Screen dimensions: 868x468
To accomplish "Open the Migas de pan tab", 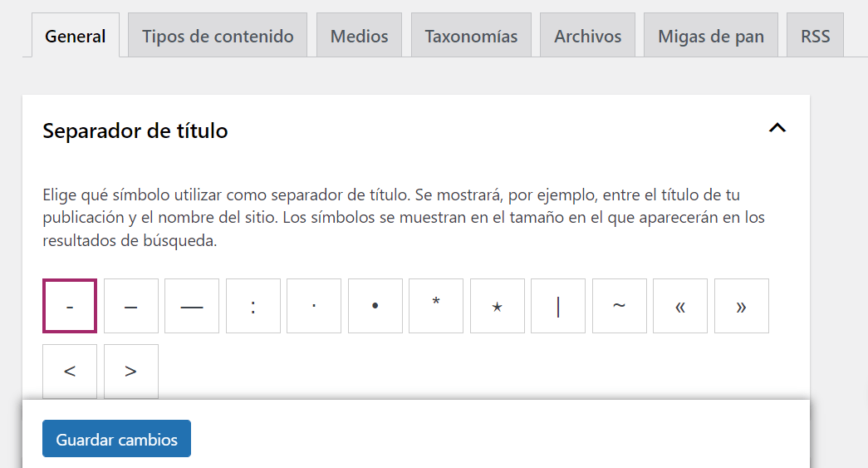I will 711,36.
